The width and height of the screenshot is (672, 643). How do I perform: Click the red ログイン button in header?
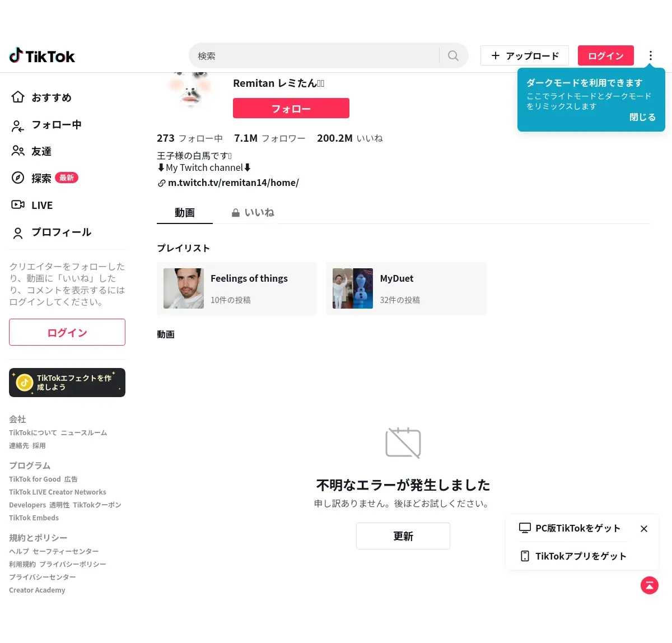[606, 56]
